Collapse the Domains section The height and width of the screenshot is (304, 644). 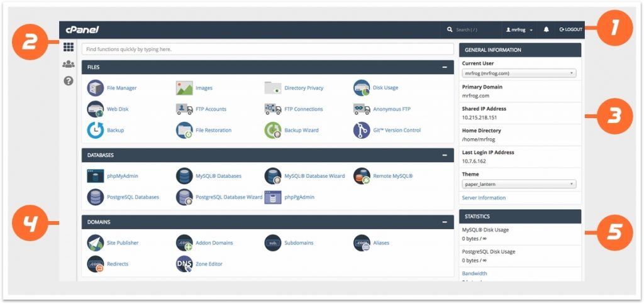[x=445, y=222]
